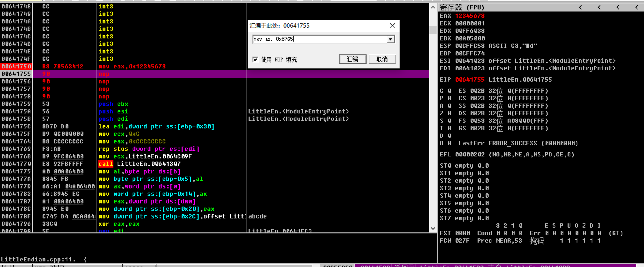Click the 取消 (Cancel) button
The width and height of the screenshot is (644, 267).
[382, 59]
